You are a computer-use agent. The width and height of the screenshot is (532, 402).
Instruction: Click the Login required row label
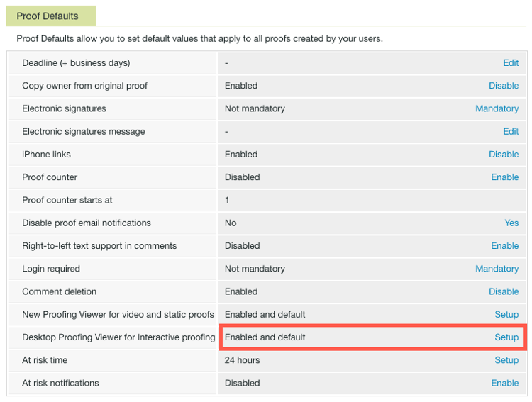[51, 269]
